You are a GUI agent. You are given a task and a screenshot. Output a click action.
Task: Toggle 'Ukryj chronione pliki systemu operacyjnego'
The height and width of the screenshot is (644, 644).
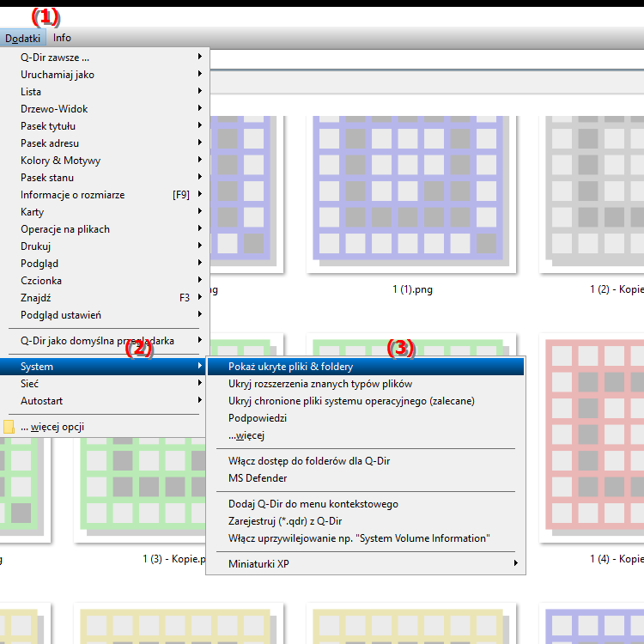pyautogui.click(x=366, y=401)
